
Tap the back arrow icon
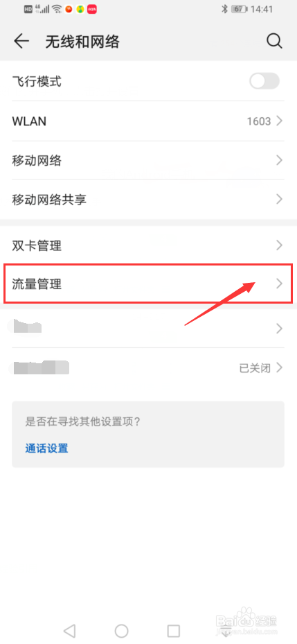21,42
